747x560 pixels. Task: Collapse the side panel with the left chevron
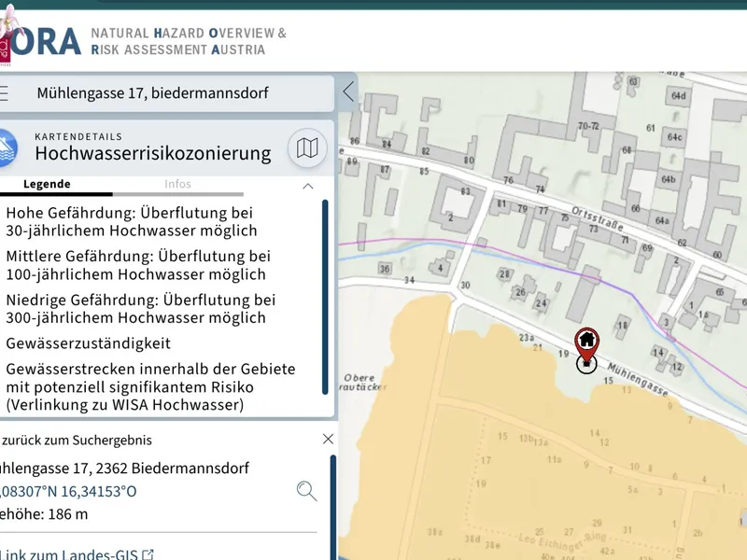pyautogui.click(x=348, y=92)
